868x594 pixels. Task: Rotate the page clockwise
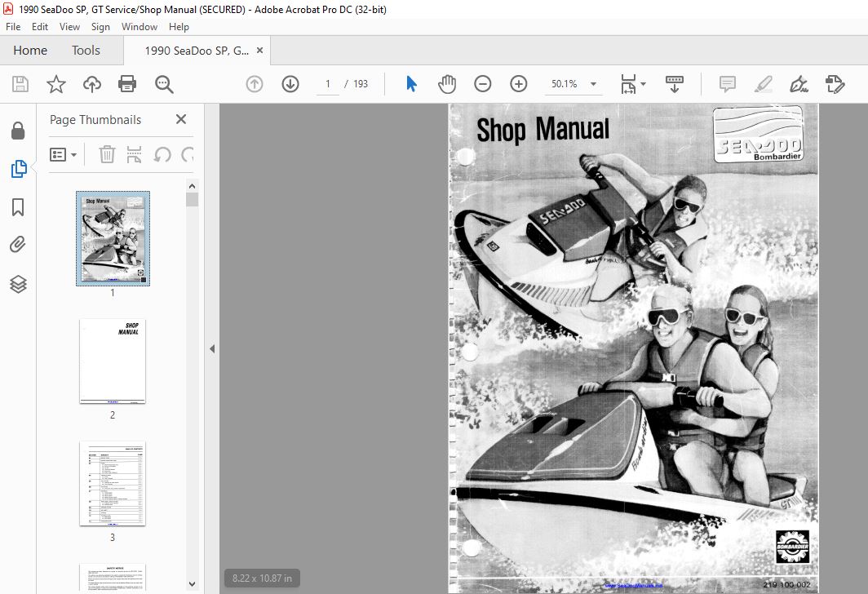[188, 154]
